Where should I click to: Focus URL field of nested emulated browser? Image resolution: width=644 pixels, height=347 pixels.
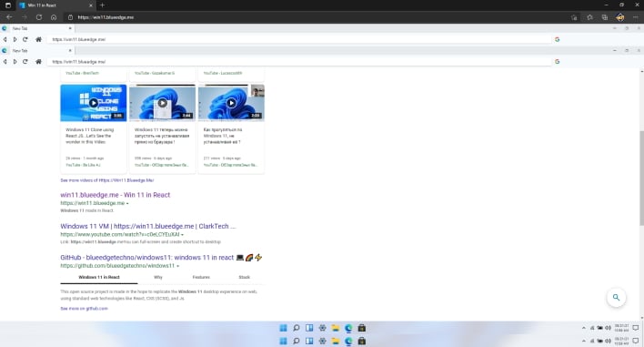pyautogui.click(x=299, y=62)
